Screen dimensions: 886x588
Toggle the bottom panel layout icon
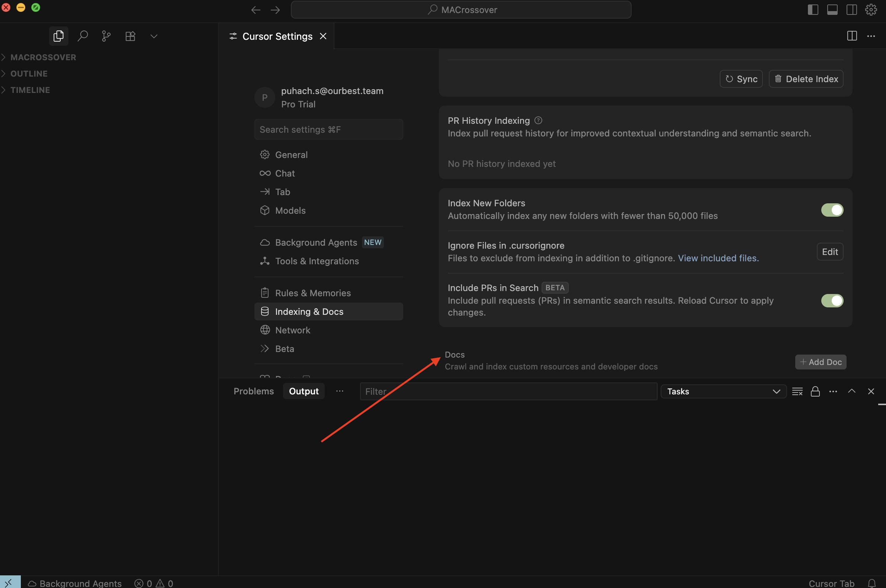point(832,10)
